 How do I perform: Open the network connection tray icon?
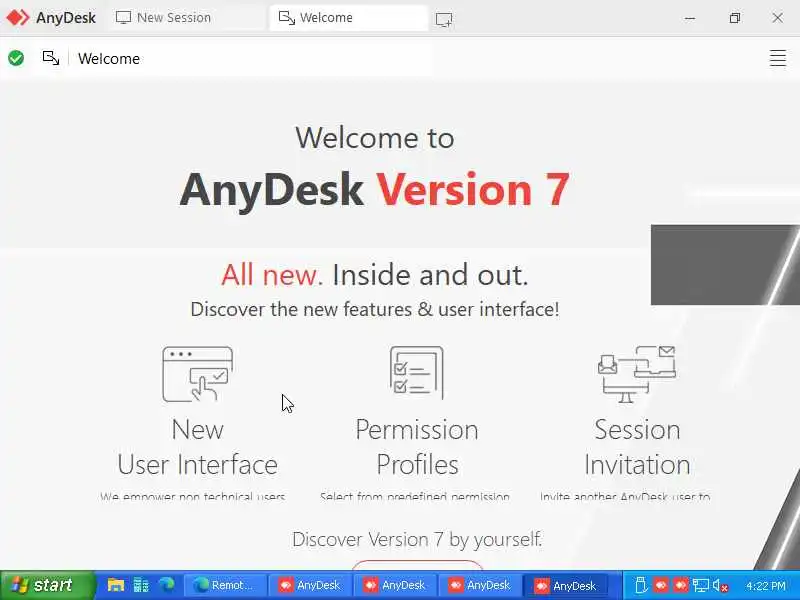pos(701,585)
